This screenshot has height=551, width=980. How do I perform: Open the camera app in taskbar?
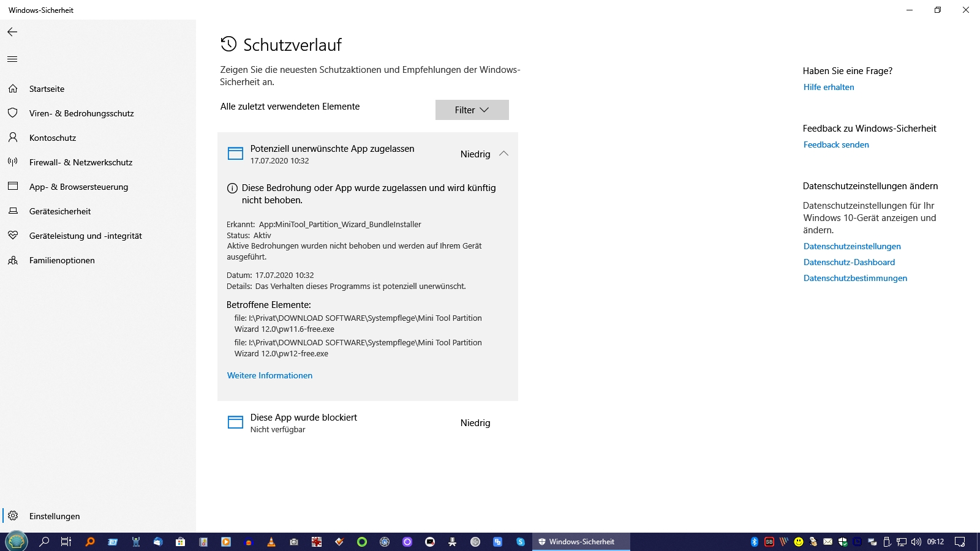click(x=294, y=542)
